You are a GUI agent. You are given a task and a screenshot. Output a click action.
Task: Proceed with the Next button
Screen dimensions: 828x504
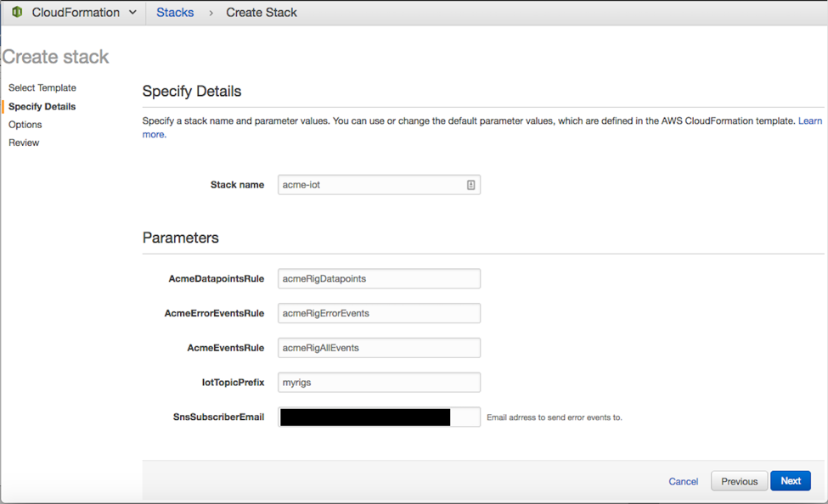pyautogui.click(x=790, y=481)
